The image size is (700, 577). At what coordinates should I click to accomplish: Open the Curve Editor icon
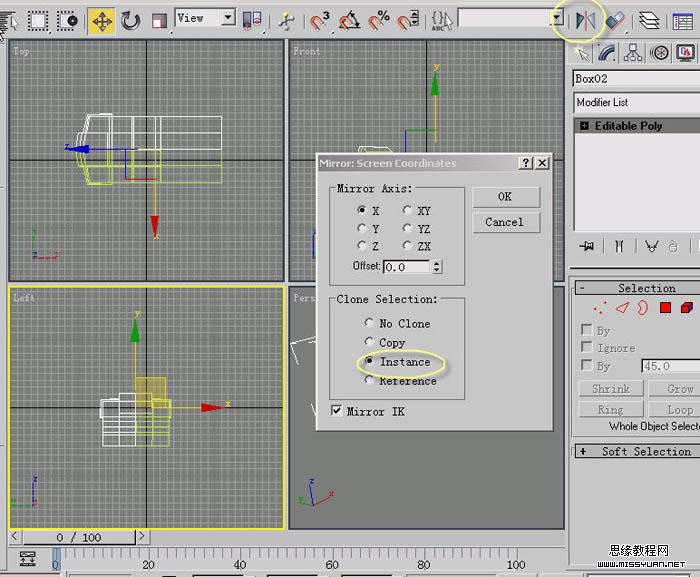(683, 21)
